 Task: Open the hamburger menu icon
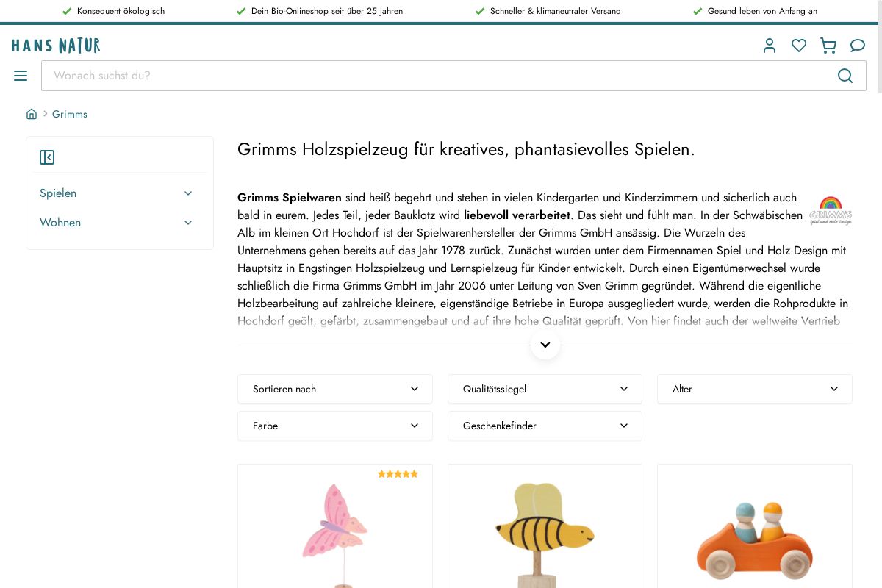tap(21, 76)
